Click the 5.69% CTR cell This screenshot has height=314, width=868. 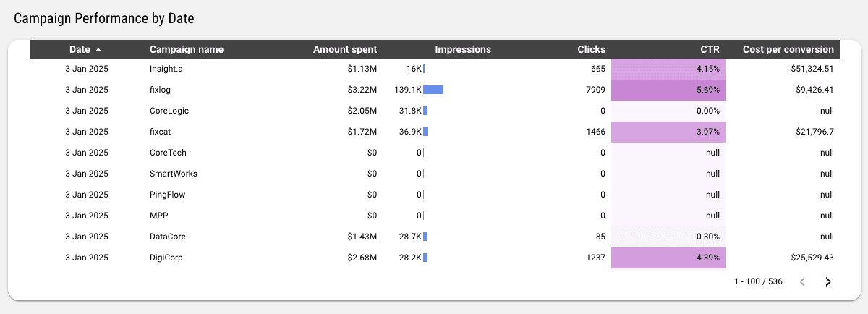coord(668,90)
